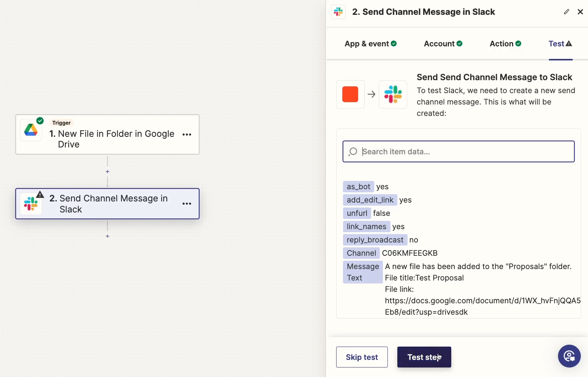Click the Channel field label

coord(361,253)
